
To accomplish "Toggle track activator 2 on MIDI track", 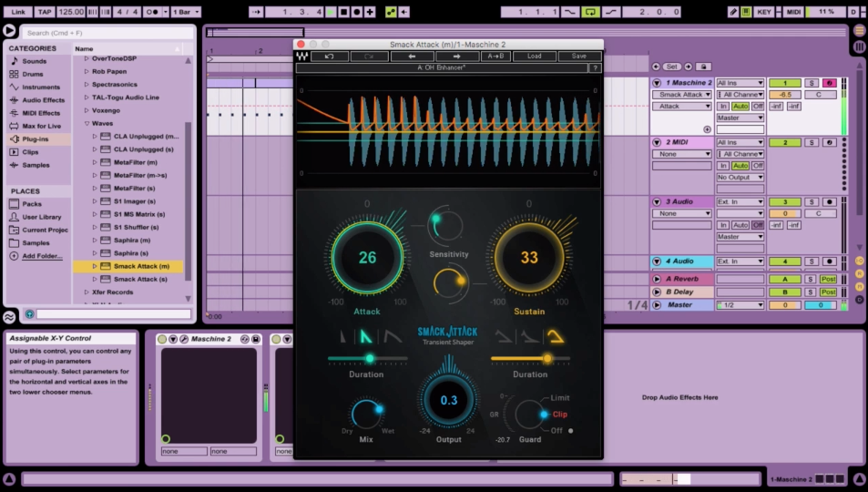I will click(784, 142).
